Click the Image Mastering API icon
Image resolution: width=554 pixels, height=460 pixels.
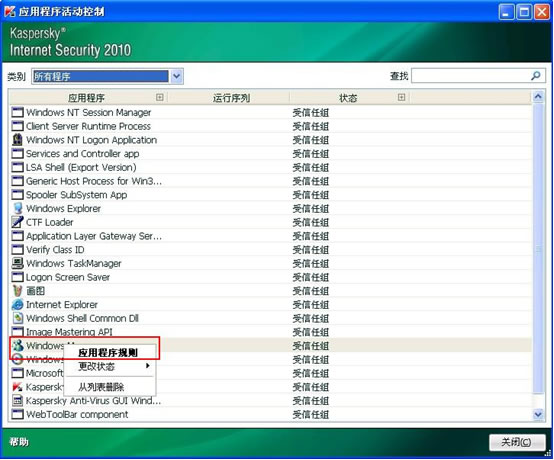17,332
